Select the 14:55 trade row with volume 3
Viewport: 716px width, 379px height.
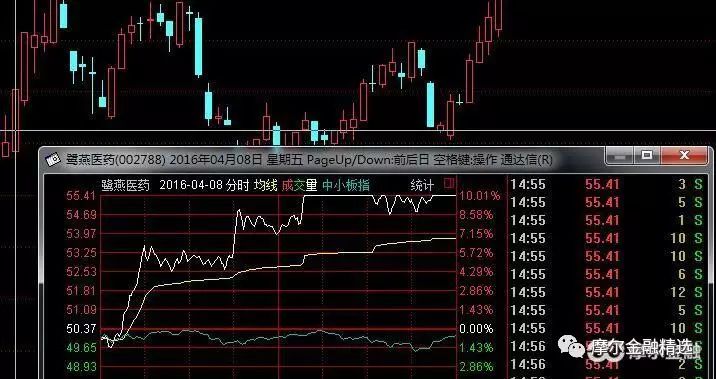pos(606,184)
